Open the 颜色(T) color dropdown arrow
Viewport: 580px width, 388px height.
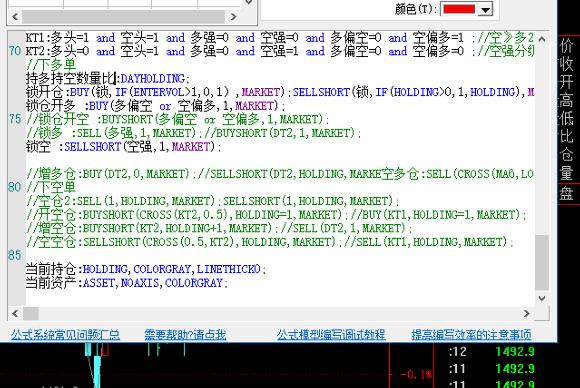pyautogui.click(x=485, y=9)
